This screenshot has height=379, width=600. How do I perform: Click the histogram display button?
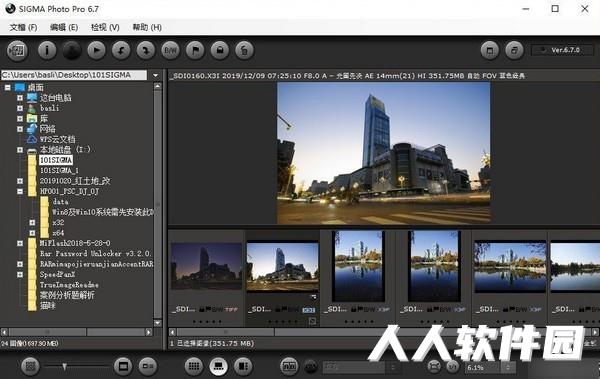click(x=289, y=366)
